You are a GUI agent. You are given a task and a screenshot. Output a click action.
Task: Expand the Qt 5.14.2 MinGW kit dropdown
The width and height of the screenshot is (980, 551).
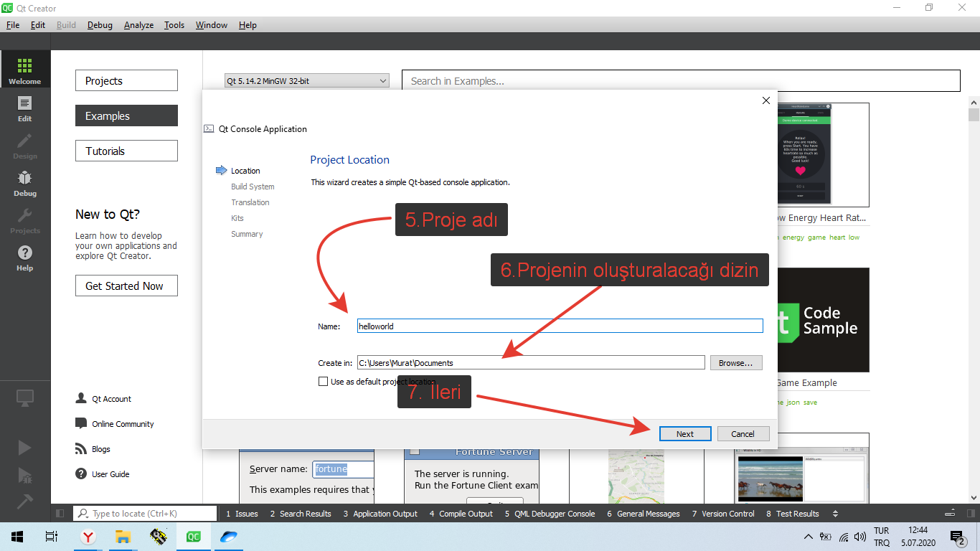(306, 81)
